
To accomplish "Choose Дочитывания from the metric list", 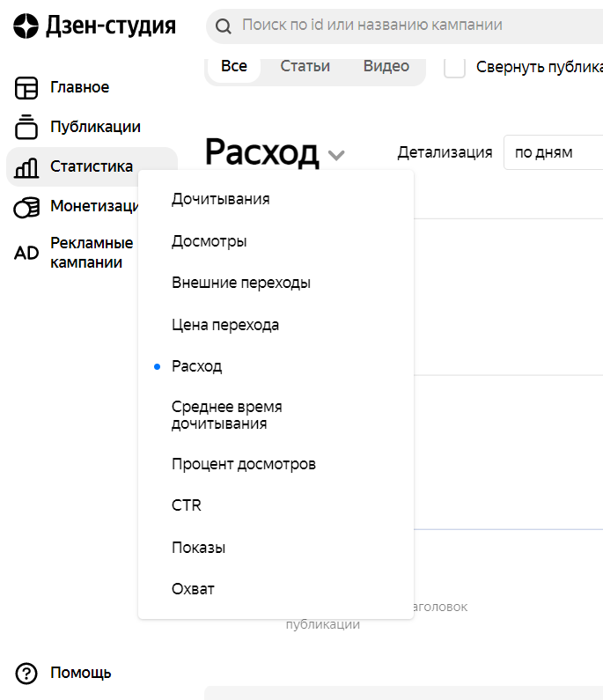I will click(220, 199).
